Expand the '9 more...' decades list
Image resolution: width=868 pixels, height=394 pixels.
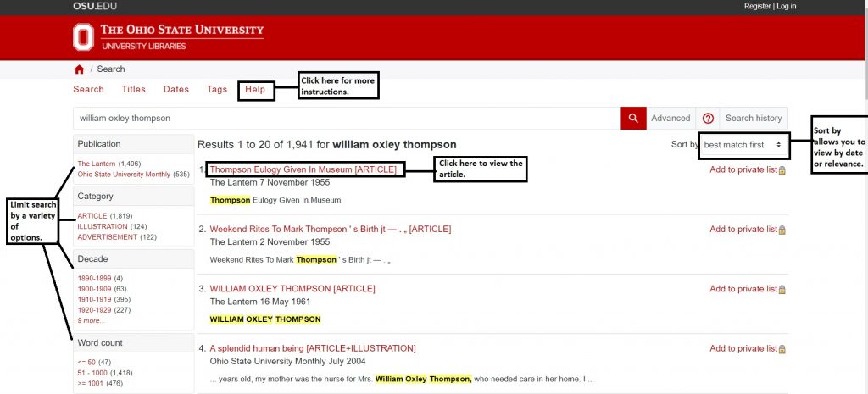pos(91,320)
